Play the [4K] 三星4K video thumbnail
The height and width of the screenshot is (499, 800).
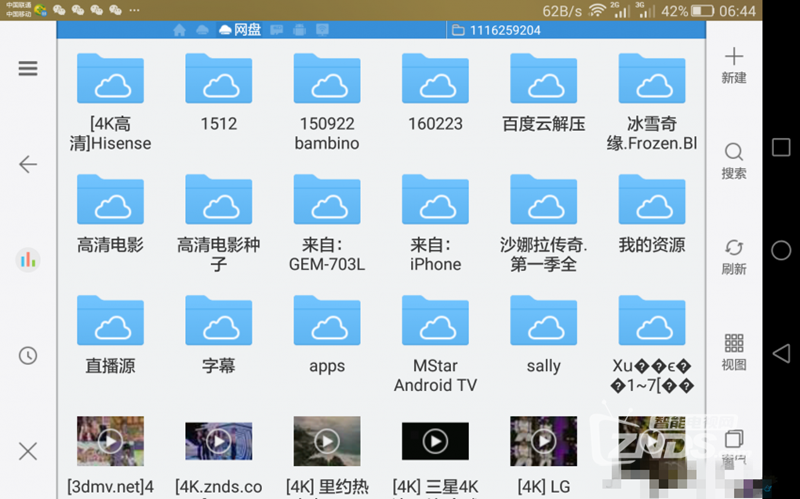[x=435, y=441]
